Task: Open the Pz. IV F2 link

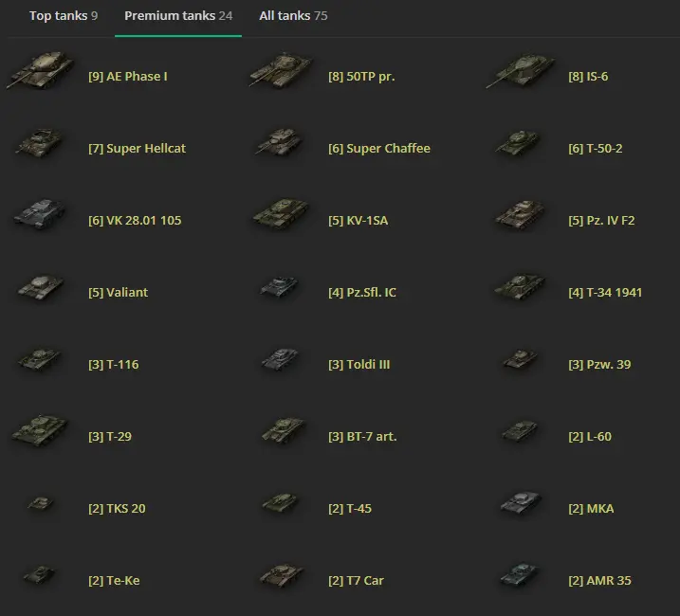Action: click(x=601, y=221)
